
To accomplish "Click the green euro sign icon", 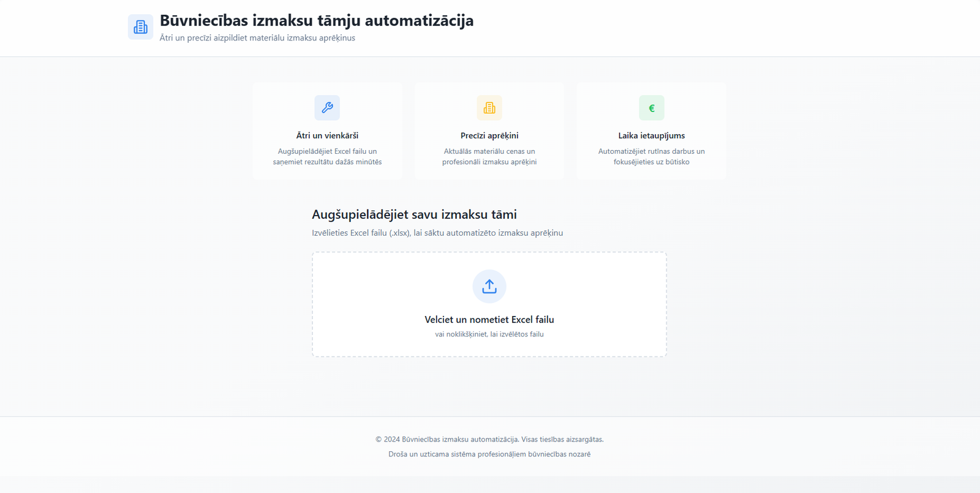I will [x=652, y=108].
